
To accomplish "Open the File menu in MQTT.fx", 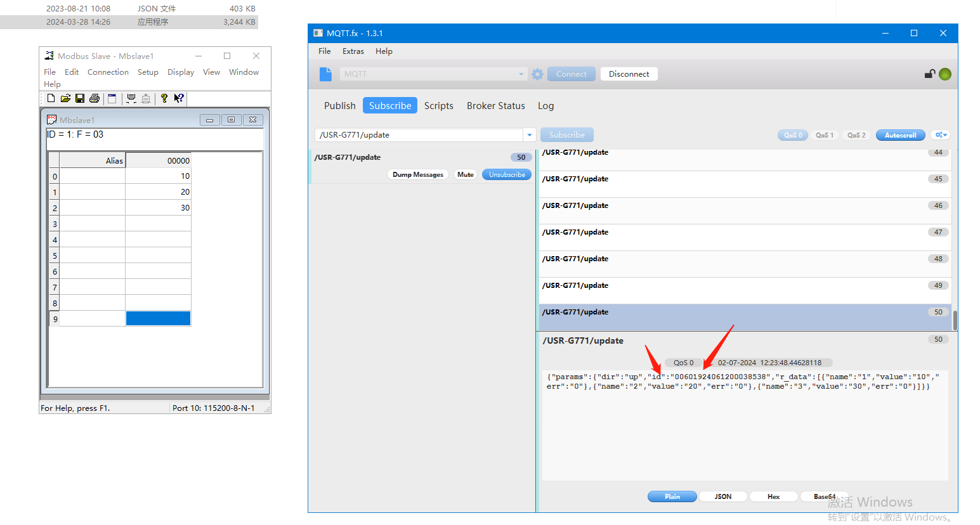I will pyautogui.click(x=325, y=51).
